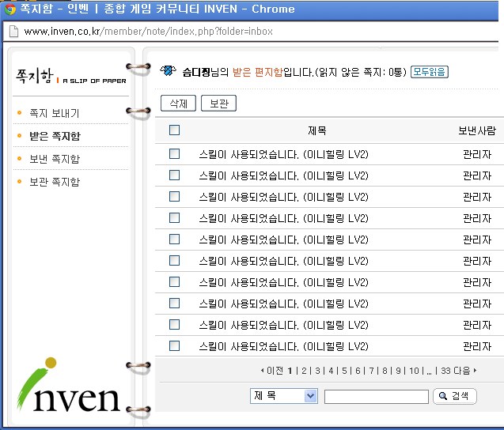
Task: Go to page 5 of messages
Action: [345, 371]
